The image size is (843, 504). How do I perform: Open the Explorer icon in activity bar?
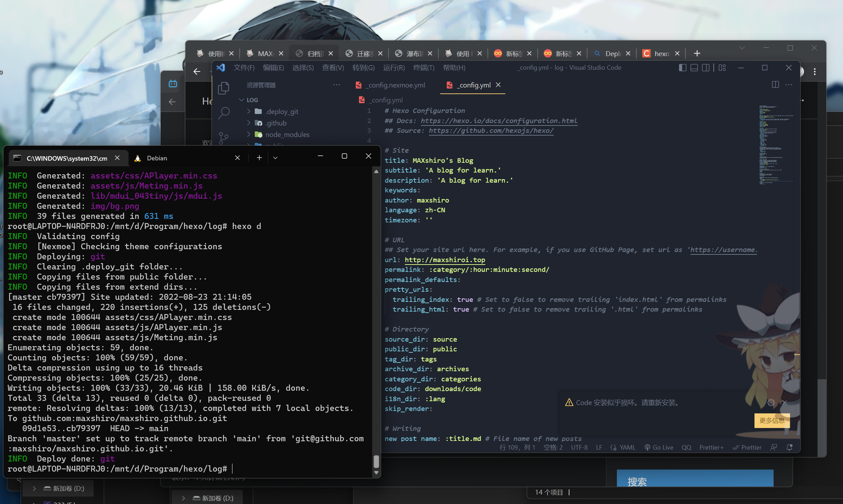coord(223,88)
